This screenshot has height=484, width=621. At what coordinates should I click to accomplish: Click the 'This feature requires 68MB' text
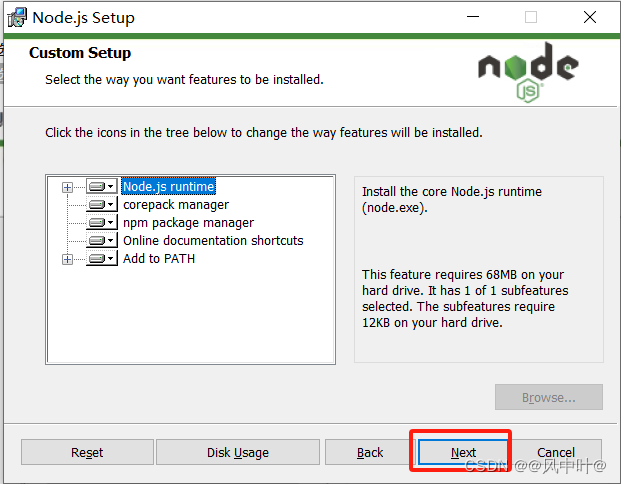465,298
